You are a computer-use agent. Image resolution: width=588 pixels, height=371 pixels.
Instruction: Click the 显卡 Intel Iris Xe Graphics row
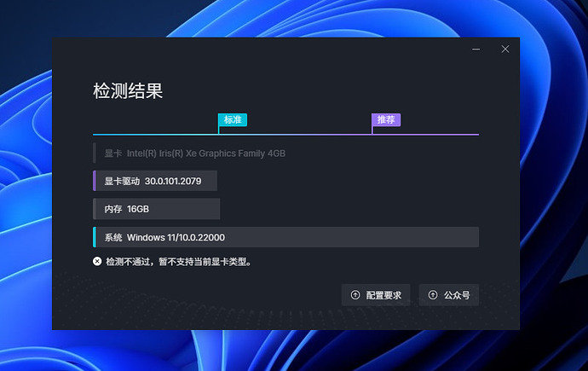click(194, 154)
